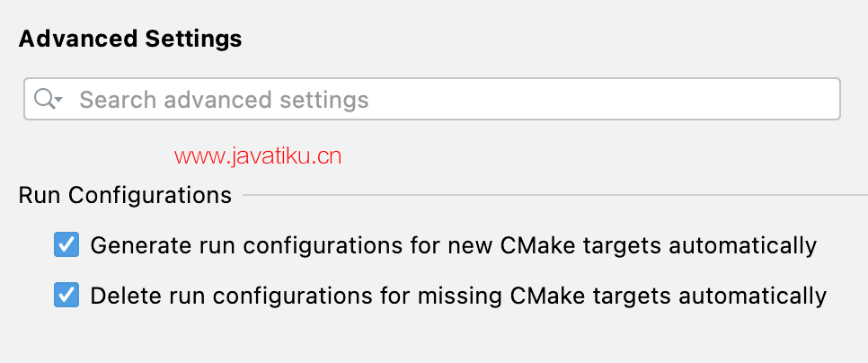868x363 pixels.
Task: Click the separator line beside Run Configurations
Action: pos(555,195)
